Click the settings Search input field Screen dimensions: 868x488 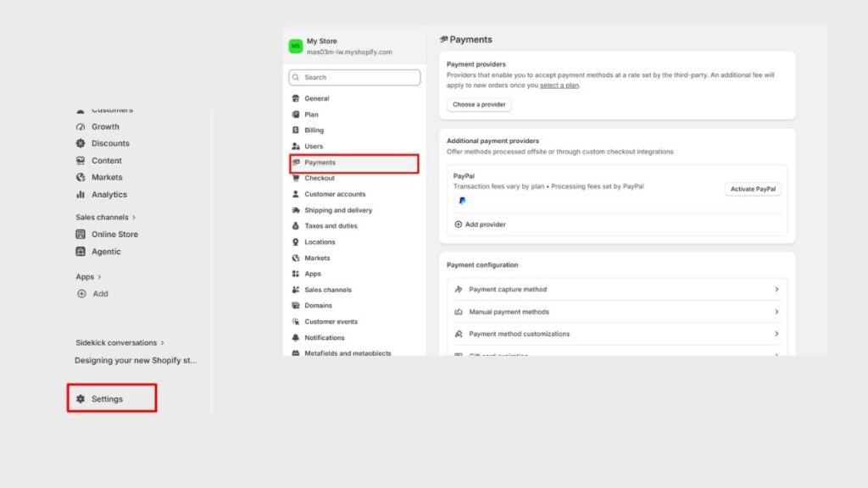pos(354,77)
